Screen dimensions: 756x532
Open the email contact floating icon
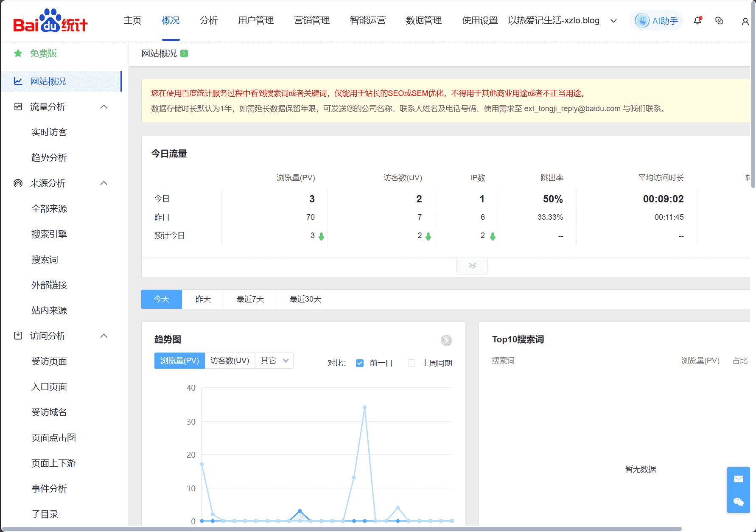738,479
